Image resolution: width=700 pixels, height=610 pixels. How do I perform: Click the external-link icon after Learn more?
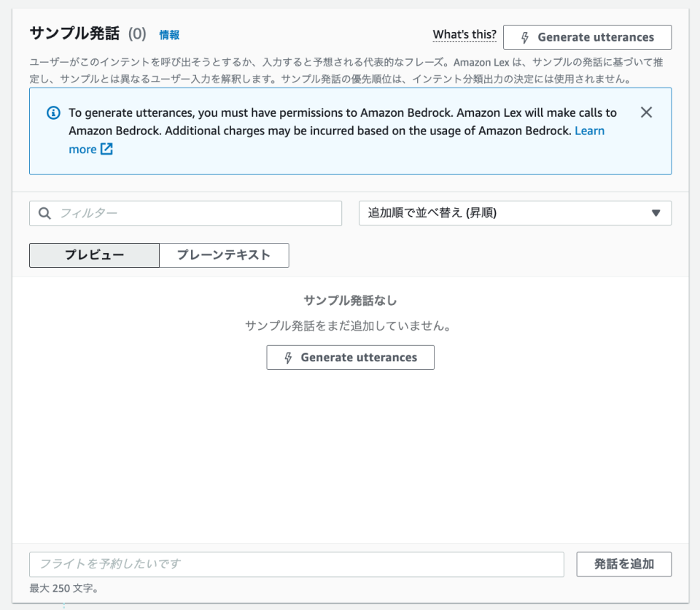[106, 149]
